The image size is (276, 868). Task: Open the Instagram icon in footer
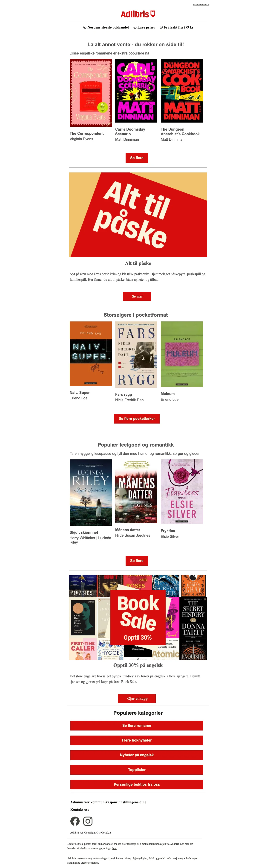[88, 821]
